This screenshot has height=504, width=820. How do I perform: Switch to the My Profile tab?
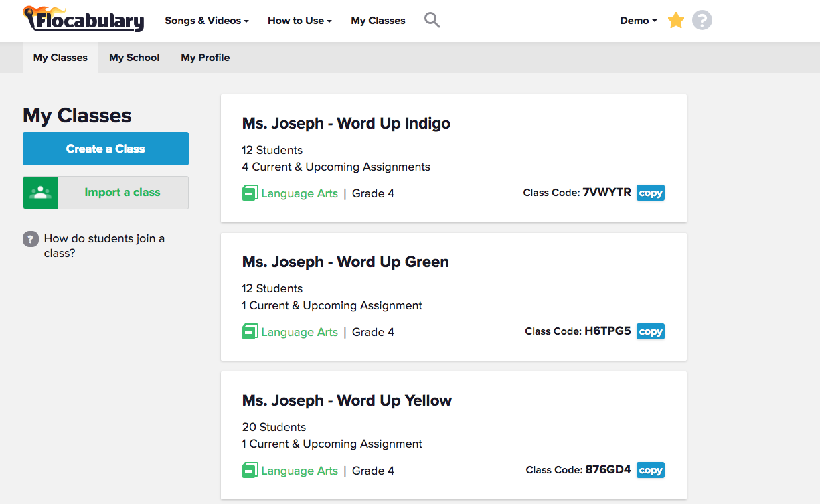click(x=205, y=58)
